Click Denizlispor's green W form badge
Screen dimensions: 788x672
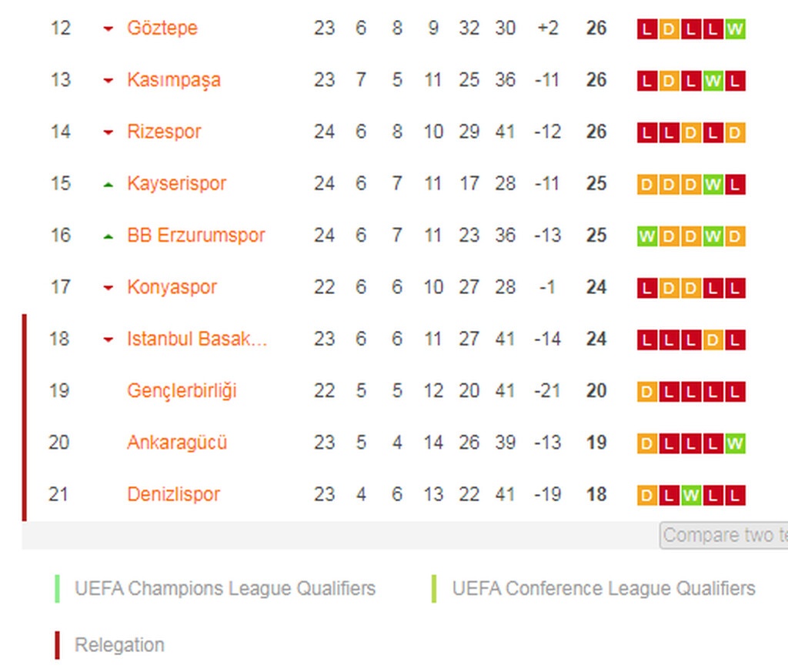pos(691,495)
